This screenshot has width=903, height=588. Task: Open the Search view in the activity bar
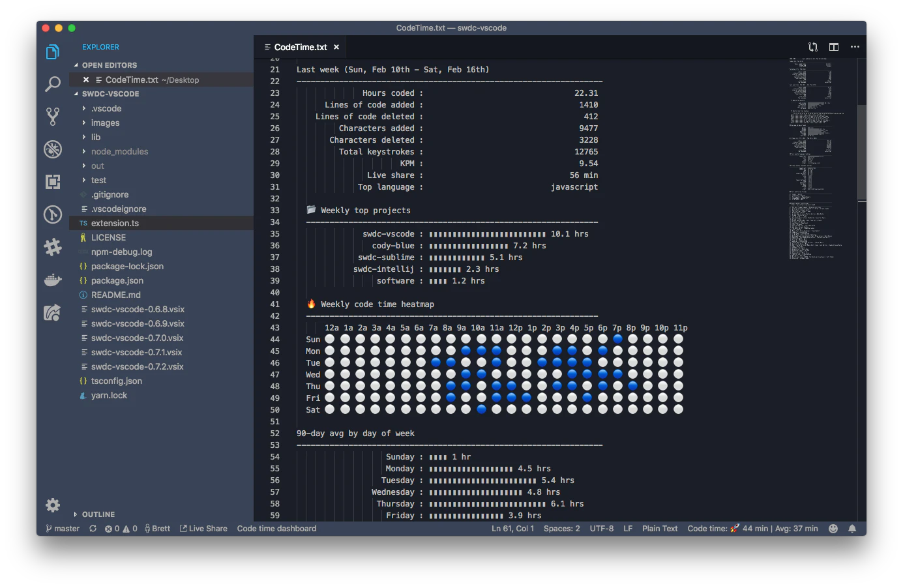(x=52, y=84)
